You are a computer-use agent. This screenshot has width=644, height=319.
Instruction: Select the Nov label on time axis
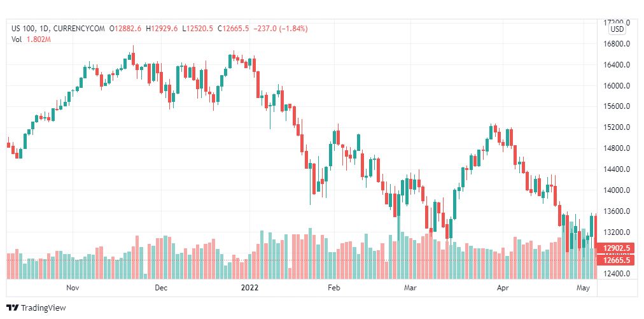point(73,288)
